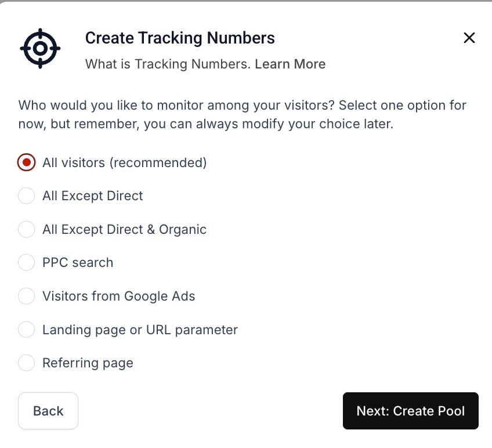Select the Visitors from Google Ads radio
The image size is (492, 448).
point(26,297)
